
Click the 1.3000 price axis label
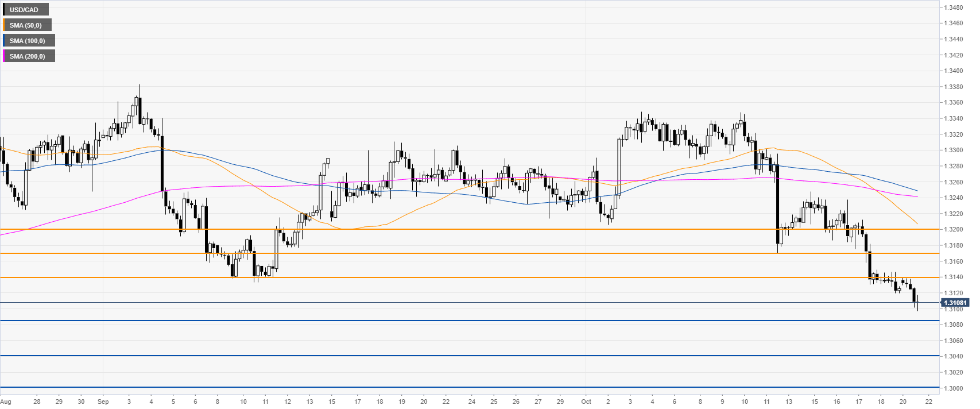point(954,388)
